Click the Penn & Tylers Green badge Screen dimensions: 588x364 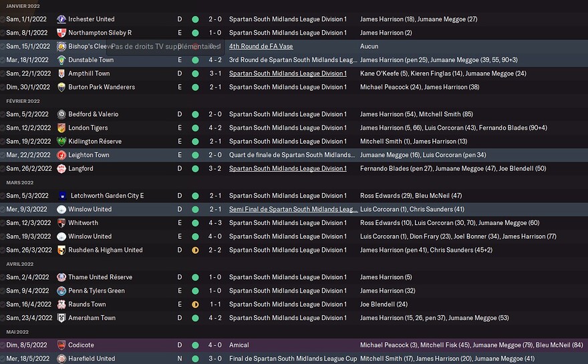61,291
